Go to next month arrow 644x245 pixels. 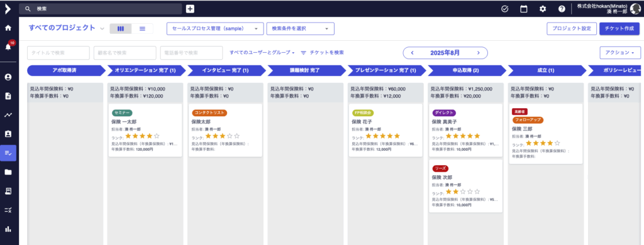coord(478,53)
